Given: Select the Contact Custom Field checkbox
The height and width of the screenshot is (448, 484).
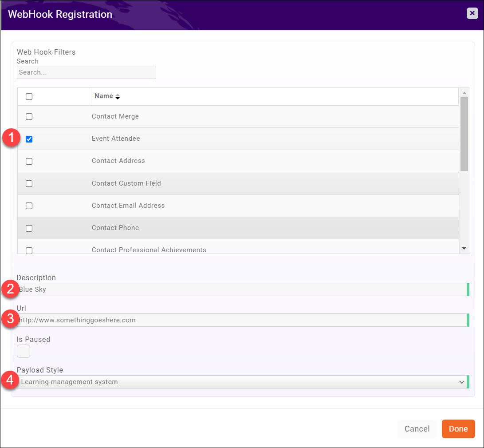Looking at the screenshot, I should (29, 183).
